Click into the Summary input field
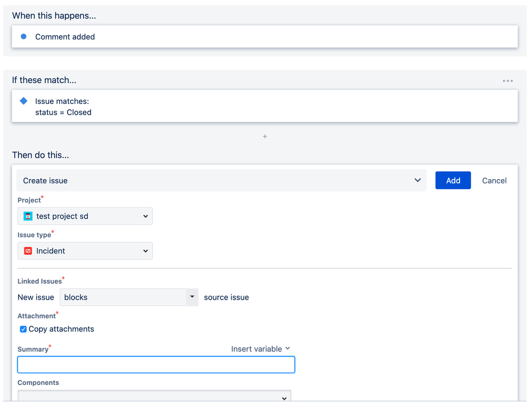This screenshot has width=532, height=410. pyautogui.click(x=156, y=365)
